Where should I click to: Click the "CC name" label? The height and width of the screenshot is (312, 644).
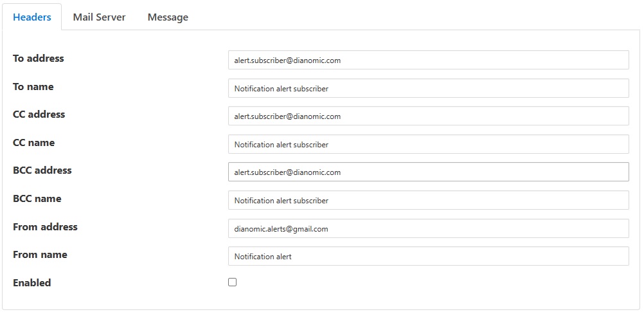(34, 143)
